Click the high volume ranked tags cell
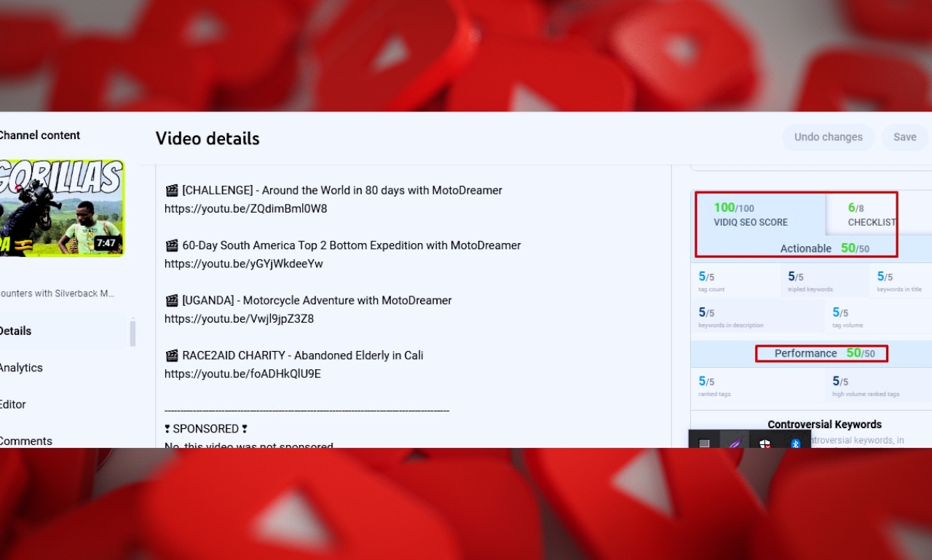The width and height of the screenshot is (932, 560). 879,385
